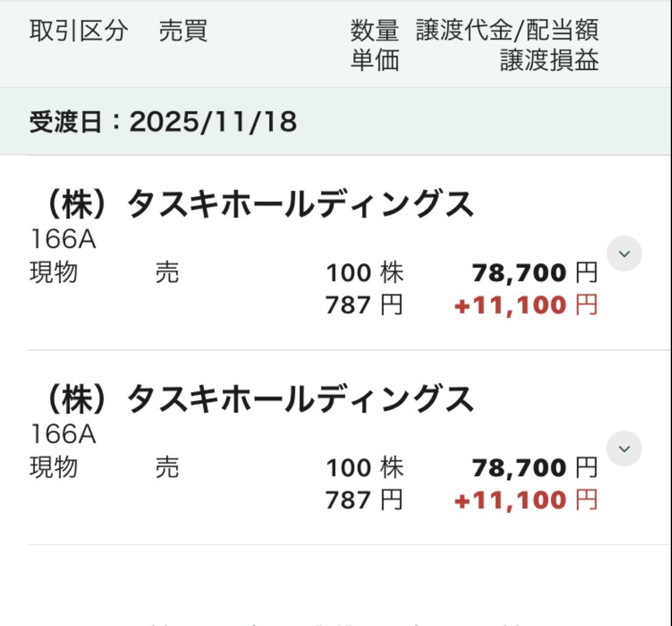Click the 数量 column header

tap(374, 30)
